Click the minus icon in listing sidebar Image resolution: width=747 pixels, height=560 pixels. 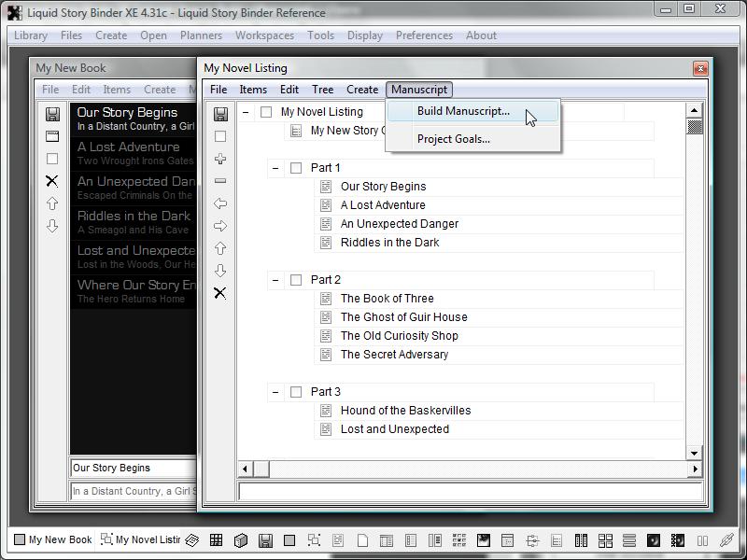[x=220, y=181]
